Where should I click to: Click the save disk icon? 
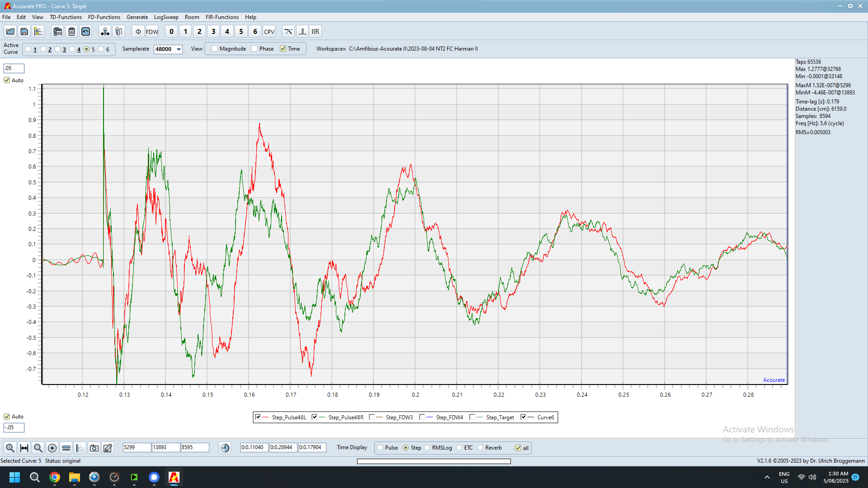(x=24, y=32)
